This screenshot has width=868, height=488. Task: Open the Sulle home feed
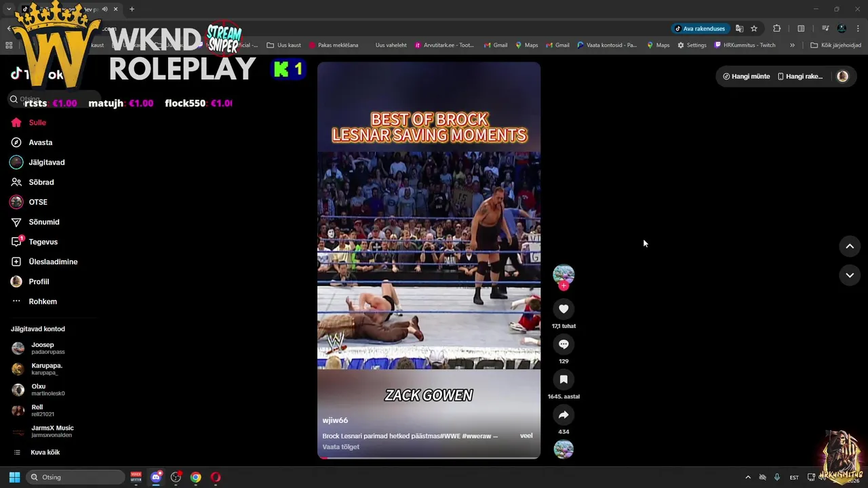pyautogui.click(x=28, y=123)
